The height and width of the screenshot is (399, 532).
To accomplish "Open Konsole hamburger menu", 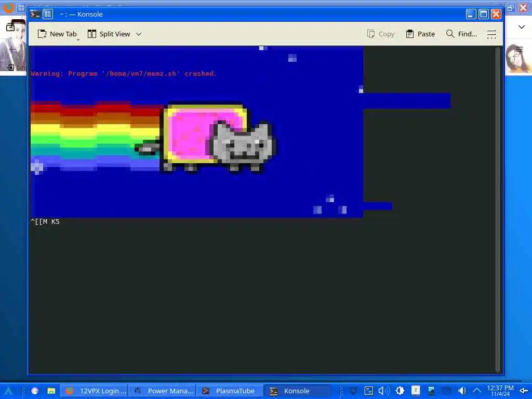I will tap(491, 34).
